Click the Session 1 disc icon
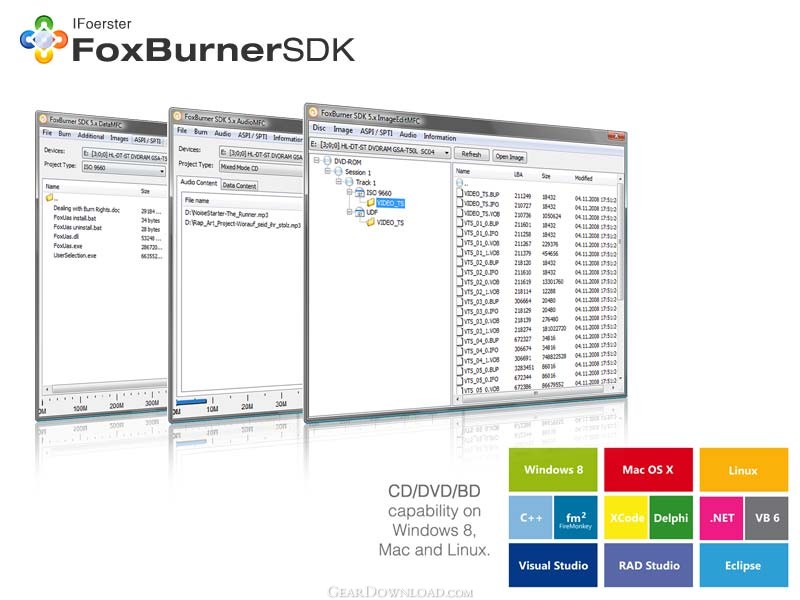This screenshot has width=800, height=600. (338, 171)
